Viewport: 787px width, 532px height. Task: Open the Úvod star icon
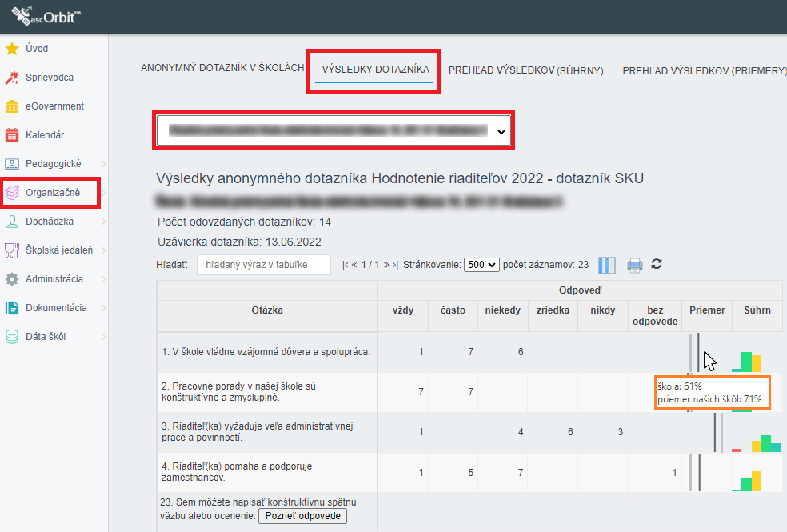coord(12,49)
